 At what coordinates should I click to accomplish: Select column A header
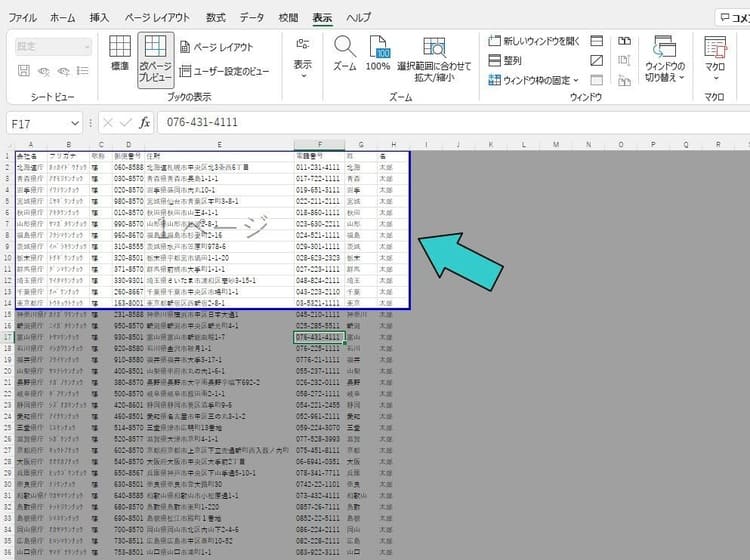[31, 144]
